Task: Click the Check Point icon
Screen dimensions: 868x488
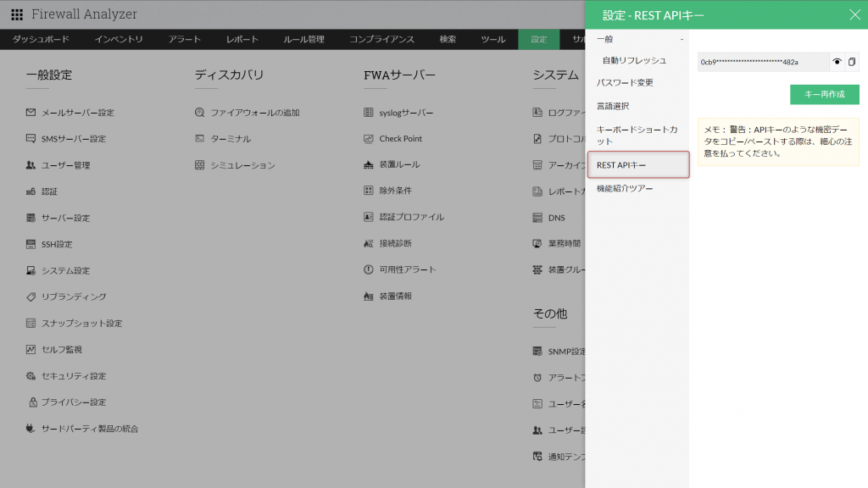Action: tap(369, 138)
